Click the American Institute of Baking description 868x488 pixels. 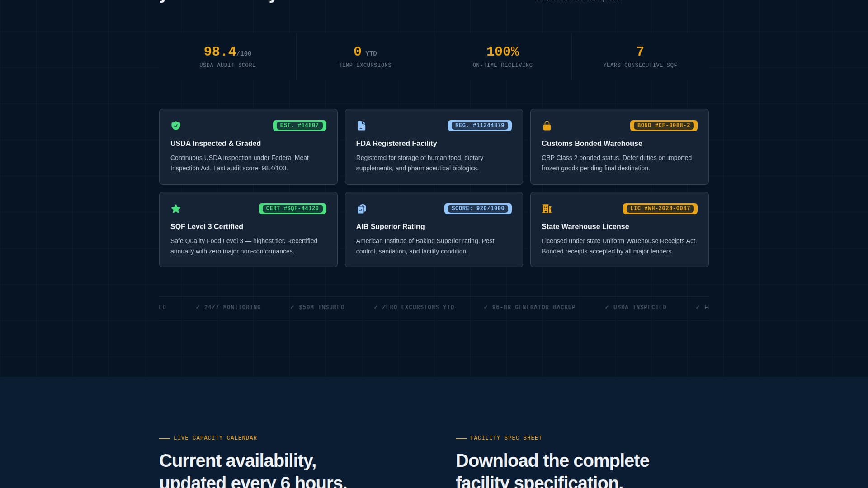point(425,246)
